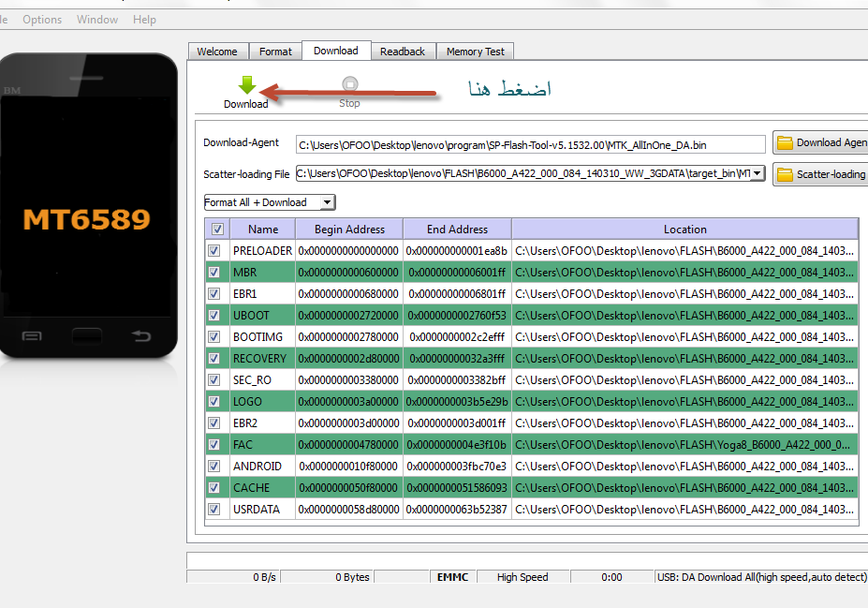Click the 0 B/s transfer rate status
The height and width of the screenshot is (608, 868).
click(233, 577)
